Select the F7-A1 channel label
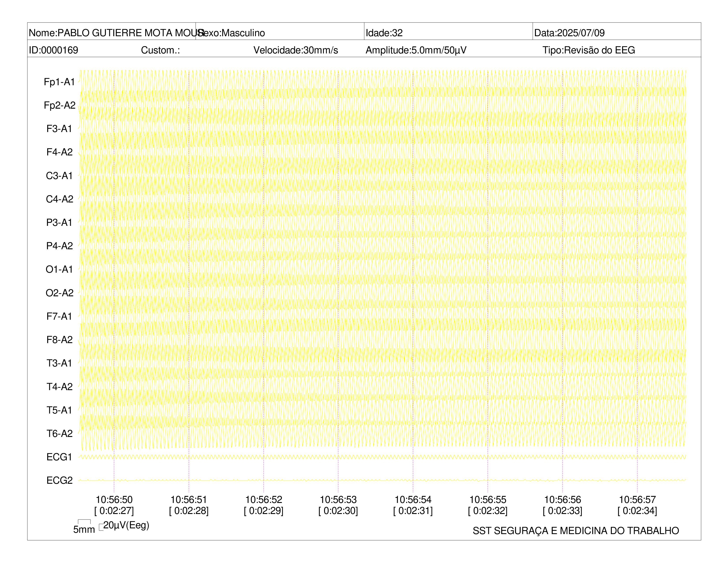The height and width of the screenshot is (563, 728). click(x=59, y=316)
